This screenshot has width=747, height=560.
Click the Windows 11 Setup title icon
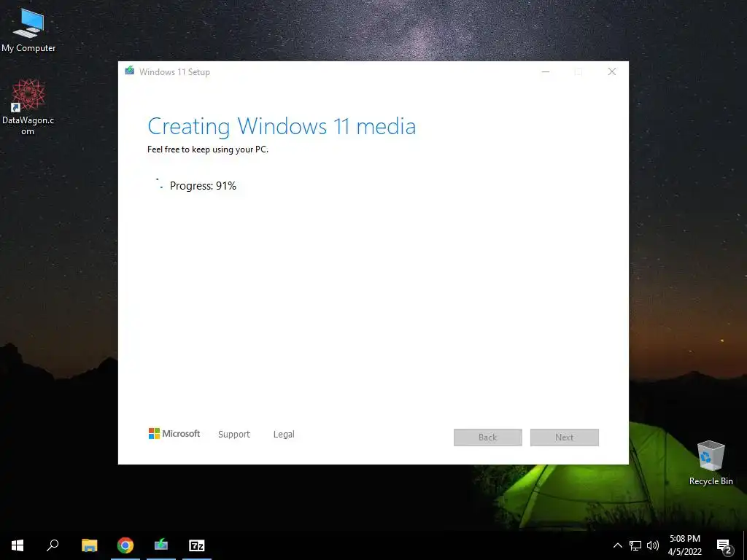coord(130,71)
